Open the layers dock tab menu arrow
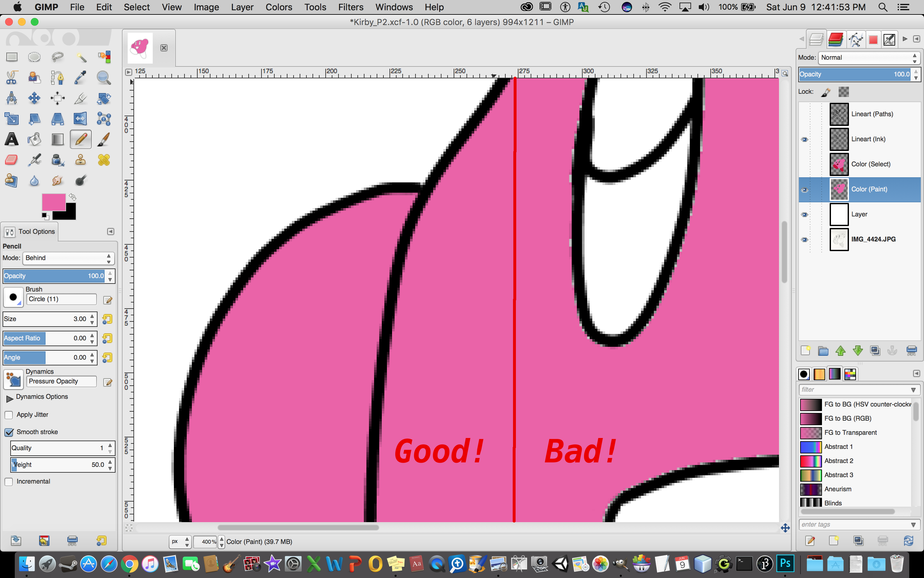 click(x=916, y=39)
